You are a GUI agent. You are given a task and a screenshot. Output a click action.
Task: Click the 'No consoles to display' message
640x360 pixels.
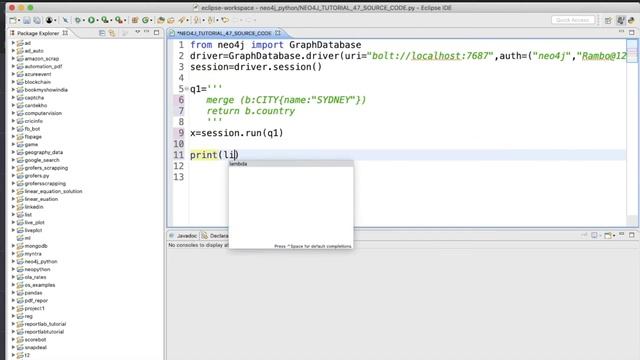198,245
